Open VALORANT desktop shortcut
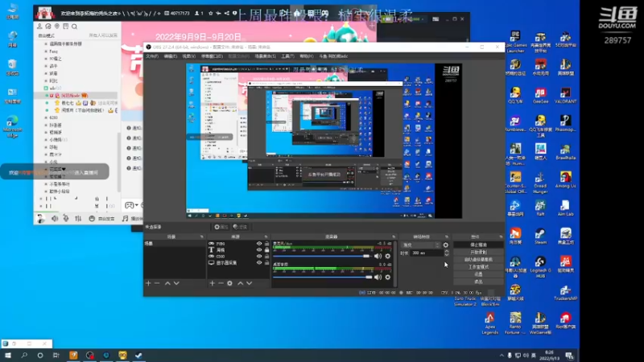Image resolution: width=644 pixels, height=362 pixels. pyautogui.click(x=566, y=95)
